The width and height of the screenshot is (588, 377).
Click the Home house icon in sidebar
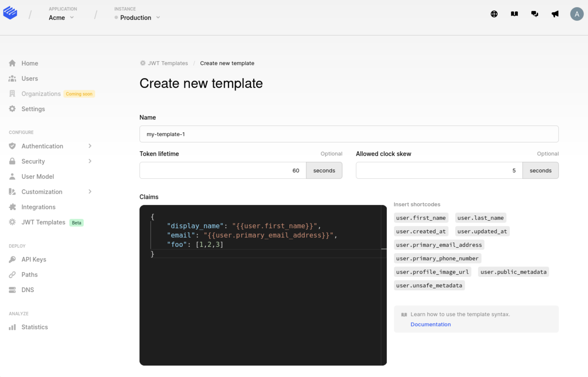(x=12, y=63)
